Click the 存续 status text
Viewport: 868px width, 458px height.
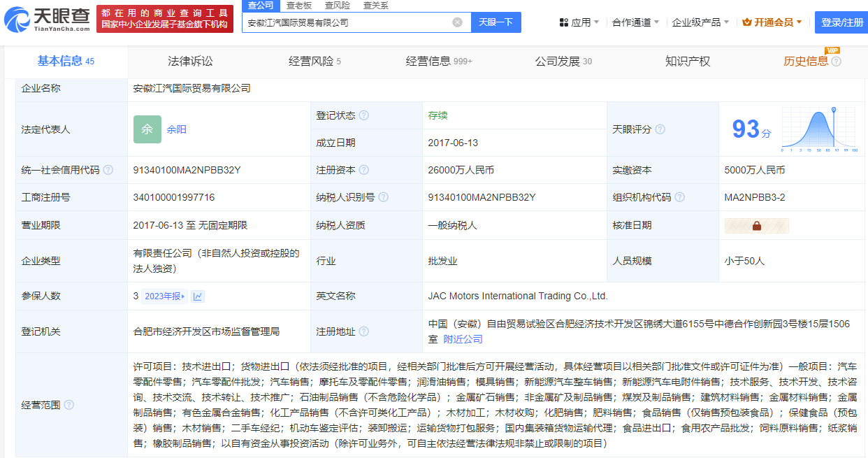pyautogui.click(x=438, y=115)
